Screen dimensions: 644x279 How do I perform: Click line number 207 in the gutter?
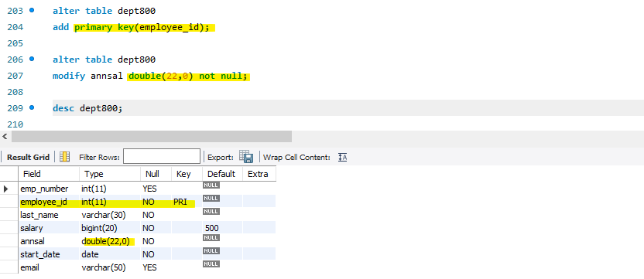tap(15, 76)
